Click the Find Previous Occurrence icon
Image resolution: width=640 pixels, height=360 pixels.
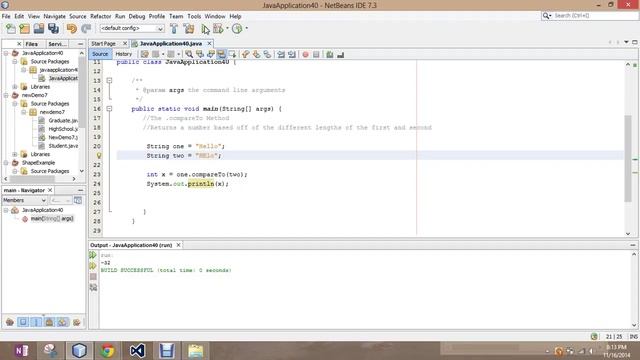click(200, 54)
